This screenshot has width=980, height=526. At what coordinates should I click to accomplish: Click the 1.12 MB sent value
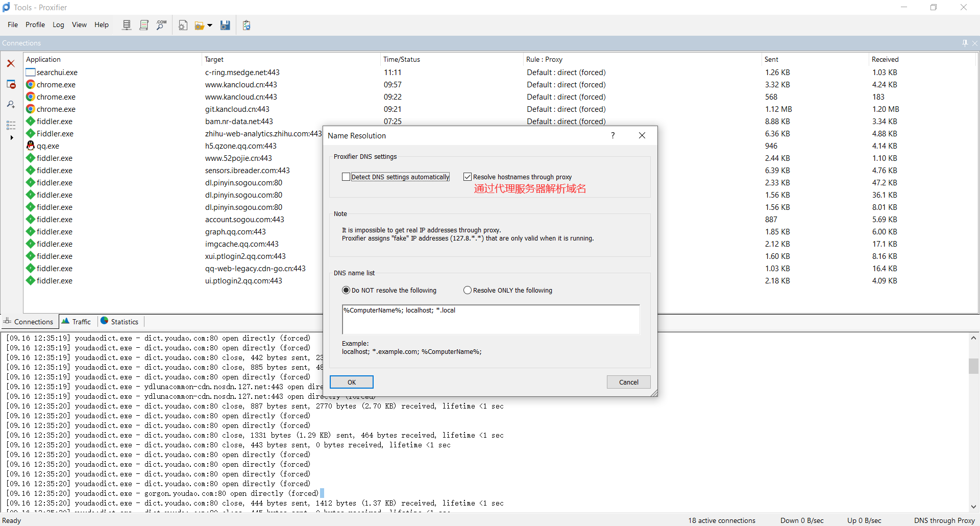click(778, 109)
